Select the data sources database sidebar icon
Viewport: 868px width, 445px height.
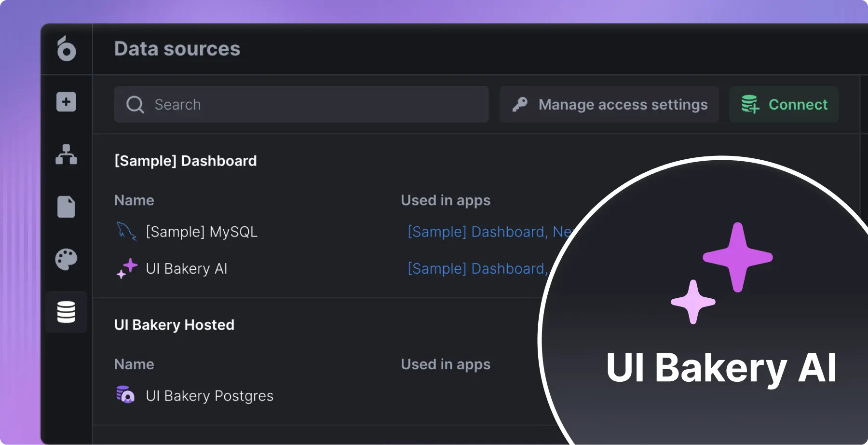click(x=66, y=312)
